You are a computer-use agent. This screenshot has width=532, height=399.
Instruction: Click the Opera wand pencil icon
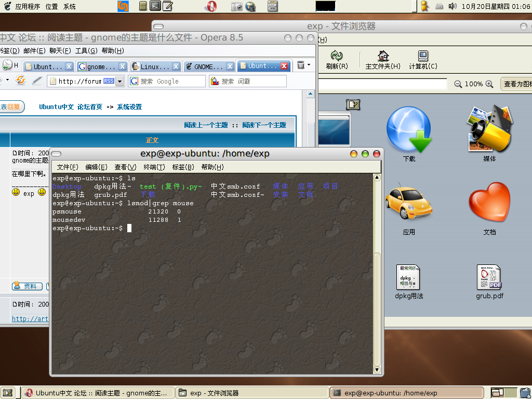pos(37,81)
